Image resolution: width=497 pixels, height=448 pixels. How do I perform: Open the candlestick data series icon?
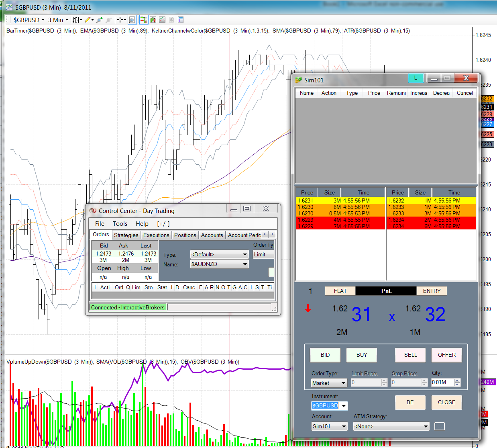click(153, 20)
